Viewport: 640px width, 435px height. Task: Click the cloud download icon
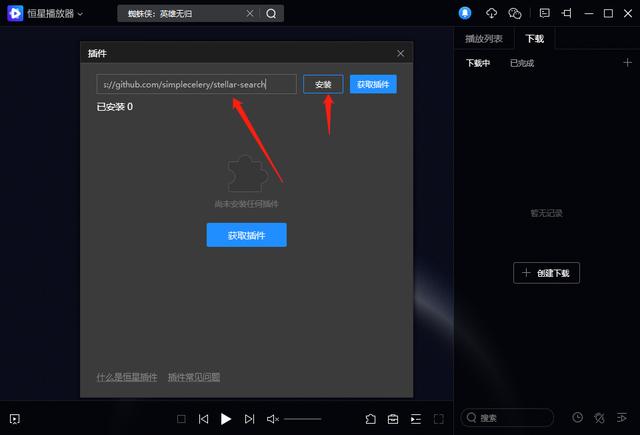(x=491, y=13)
